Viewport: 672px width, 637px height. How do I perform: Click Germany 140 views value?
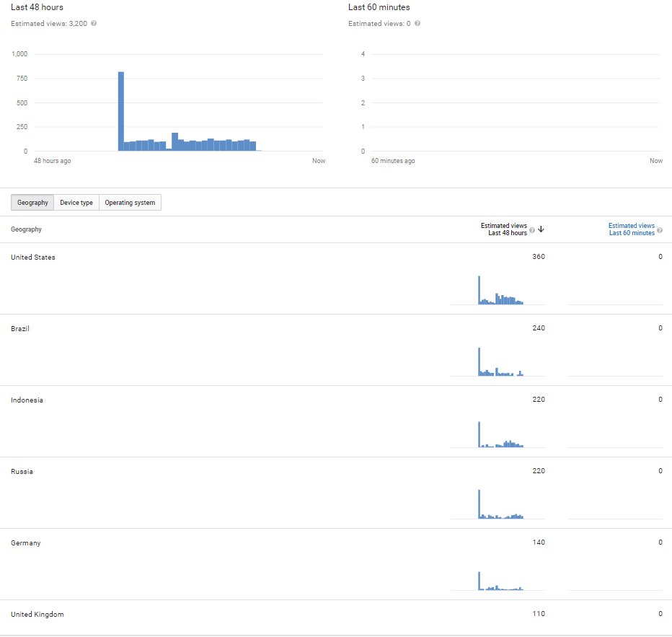point(539,542)
